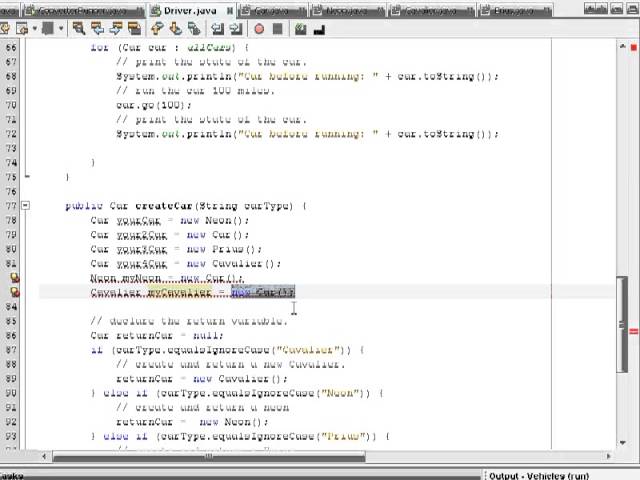640x480 pixels.
Task: Click "myNeon" variable on line 82
Action: [x=142, y=278]
